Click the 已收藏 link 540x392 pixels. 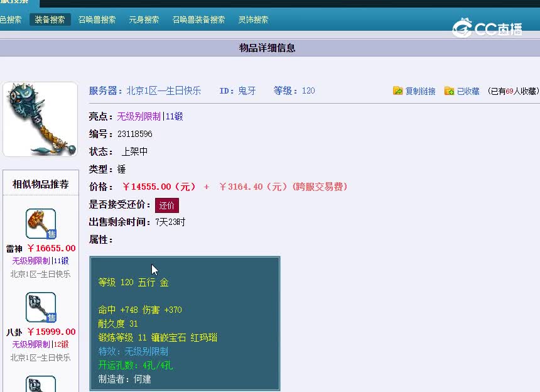coord(468,91)
